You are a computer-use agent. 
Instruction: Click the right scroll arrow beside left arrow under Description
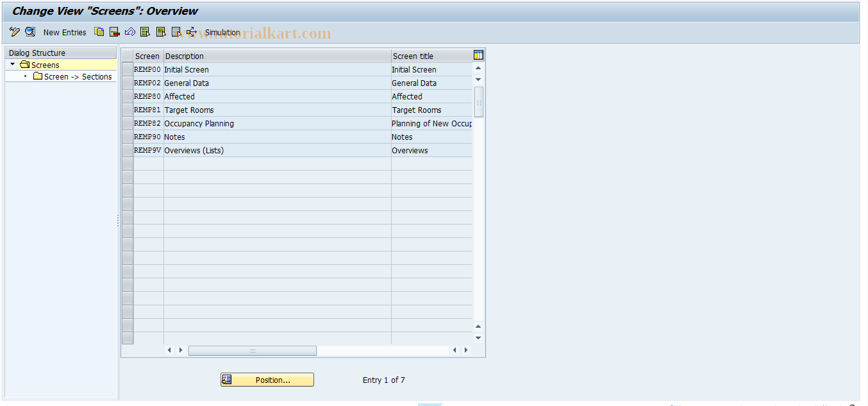point(181,350)
